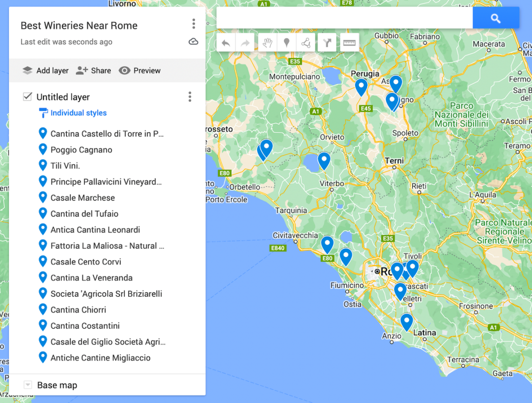
Task: Select Principe Pallavicini Vineyard... entry
Action: coord(106,182)
